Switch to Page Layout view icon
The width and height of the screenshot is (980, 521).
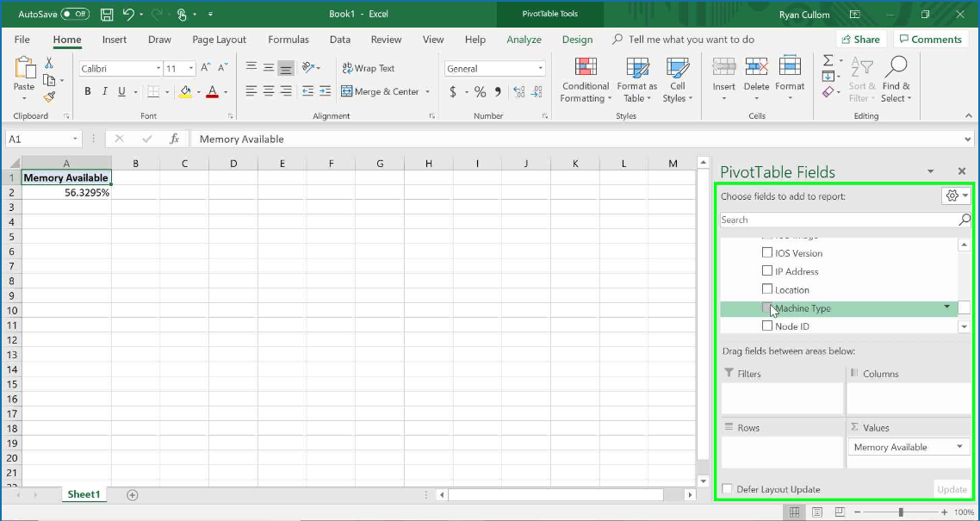(x=817, y=512)
